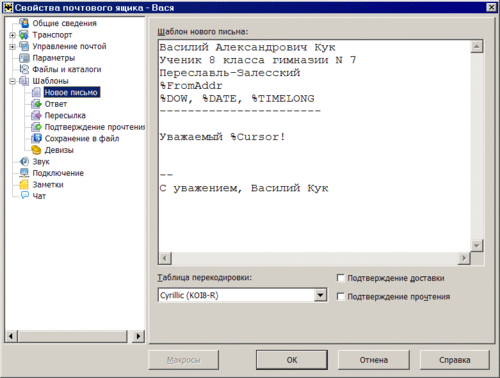Click the Шаблоны folder icon
The width and height of the screenshot is (500, 378).
pyautogui.click(x=24, y=81)
